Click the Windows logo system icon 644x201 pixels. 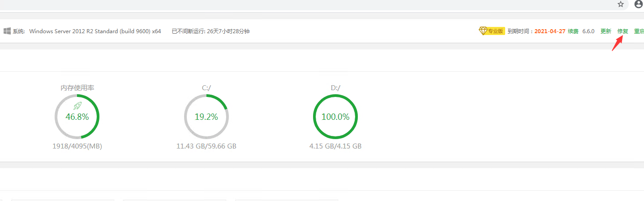(x=7, y=31)
